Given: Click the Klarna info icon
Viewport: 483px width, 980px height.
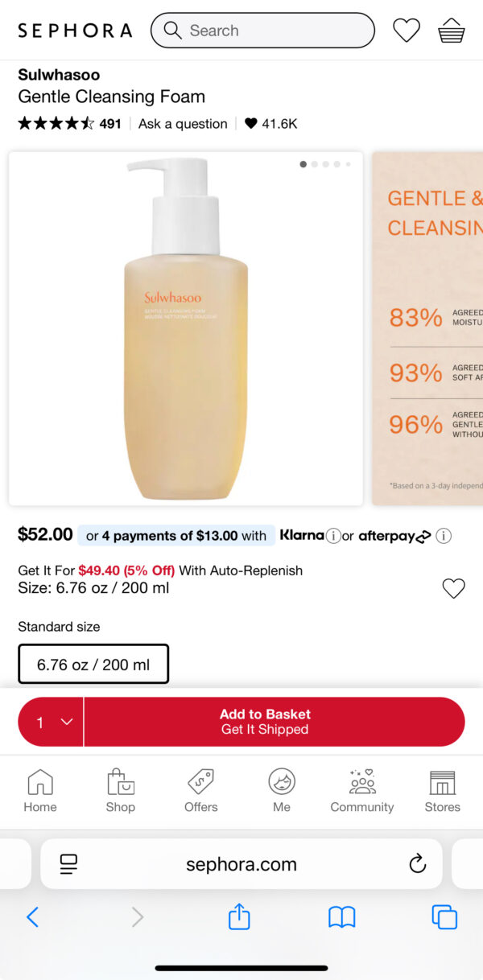Looking at the screenshot, I should (333, 536).
